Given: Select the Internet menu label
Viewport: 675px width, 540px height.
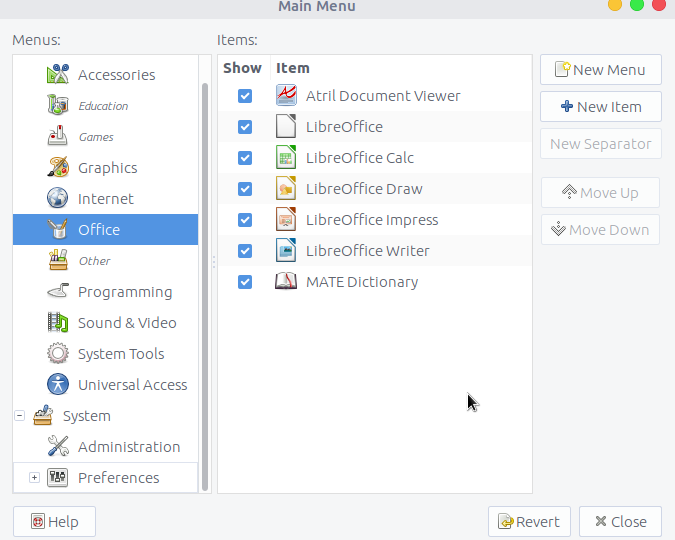Looking at the screenshot, I should pos(106,199).
